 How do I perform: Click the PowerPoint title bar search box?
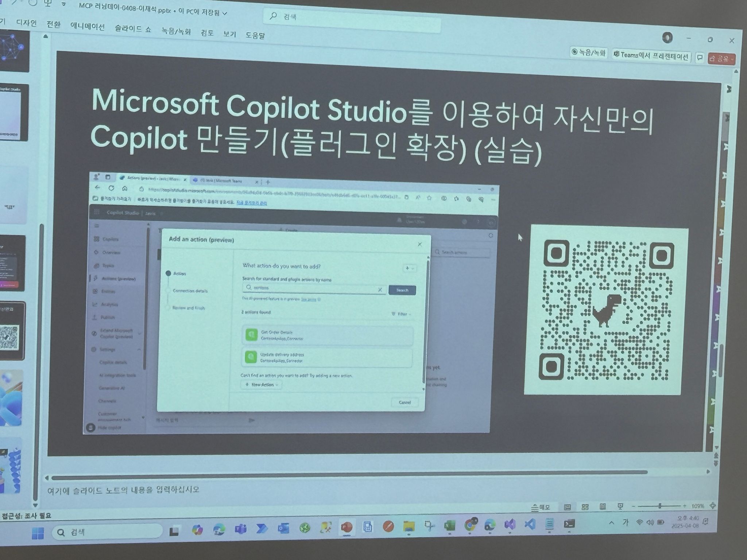[352, 21]
